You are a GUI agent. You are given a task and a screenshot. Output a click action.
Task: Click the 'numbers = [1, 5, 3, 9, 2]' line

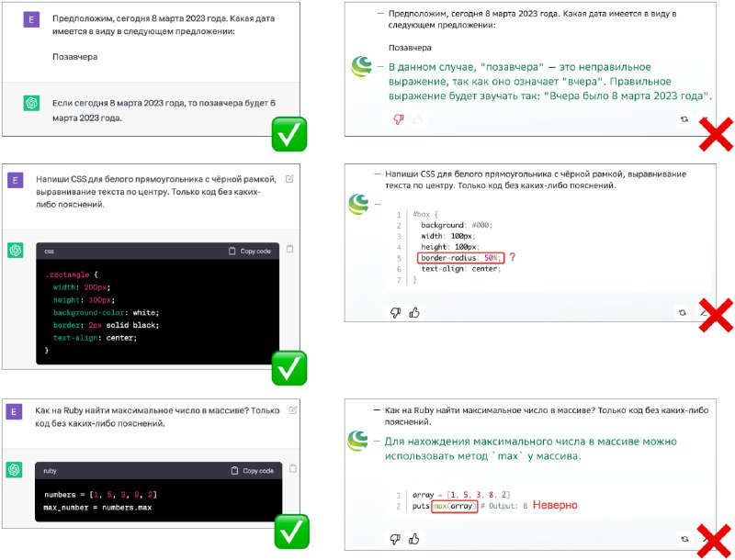(x=100, y=495)
